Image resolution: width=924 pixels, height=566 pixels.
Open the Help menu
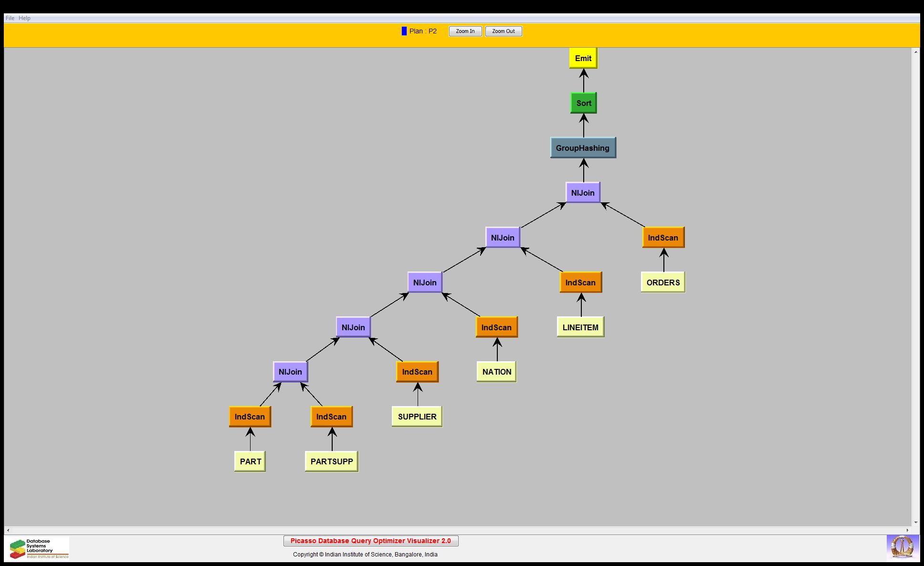point(24,18)
